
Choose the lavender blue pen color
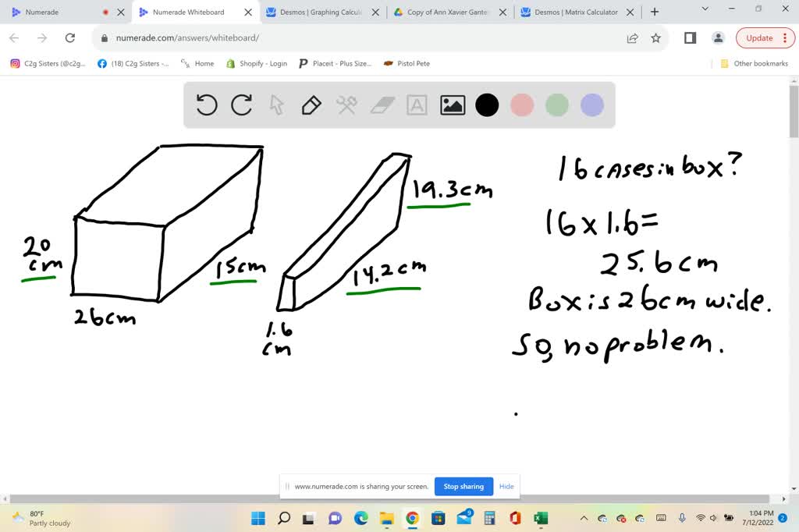coord(592,105)
